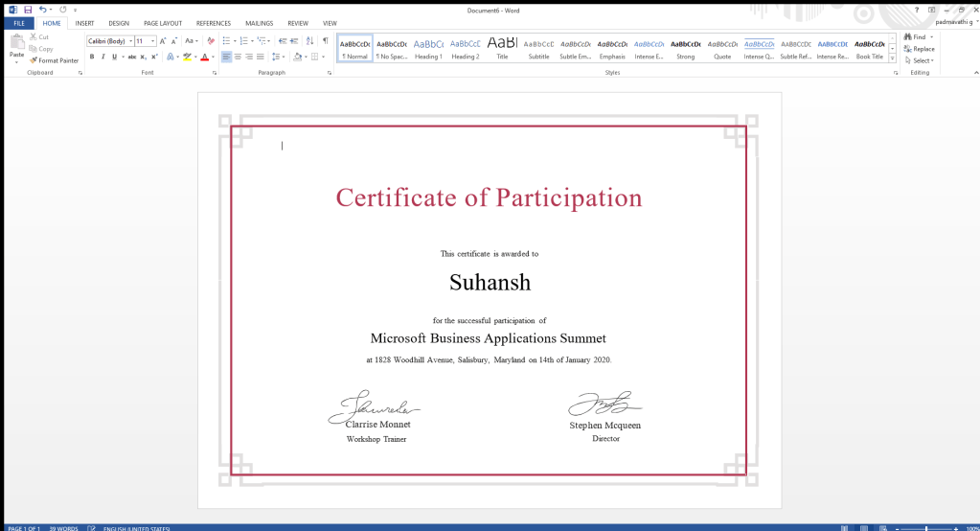This screenshot has height=531, width=980.
Task: Toggle Show/Hide paragraph marks
Action: [325, 41]
